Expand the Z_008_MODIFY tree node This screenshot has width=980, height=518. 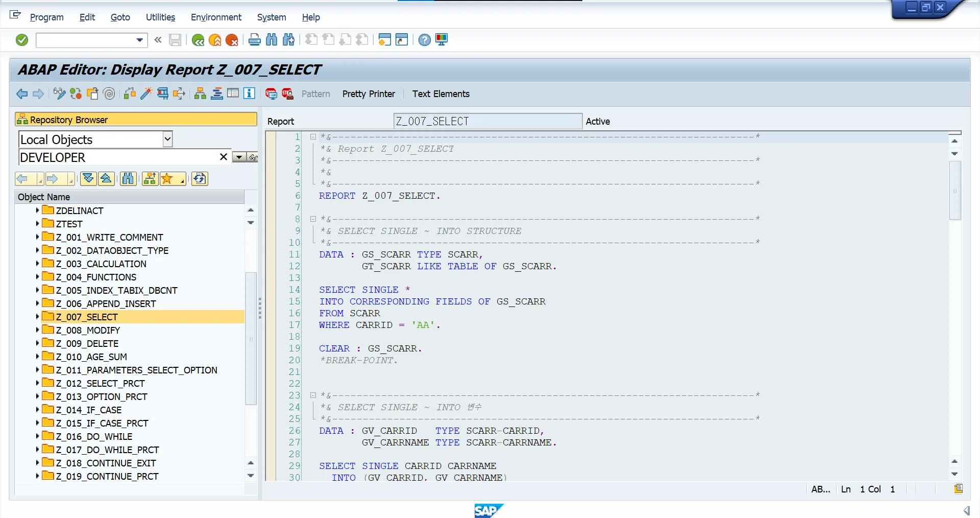pyautogui.click(x=37, y=330)
